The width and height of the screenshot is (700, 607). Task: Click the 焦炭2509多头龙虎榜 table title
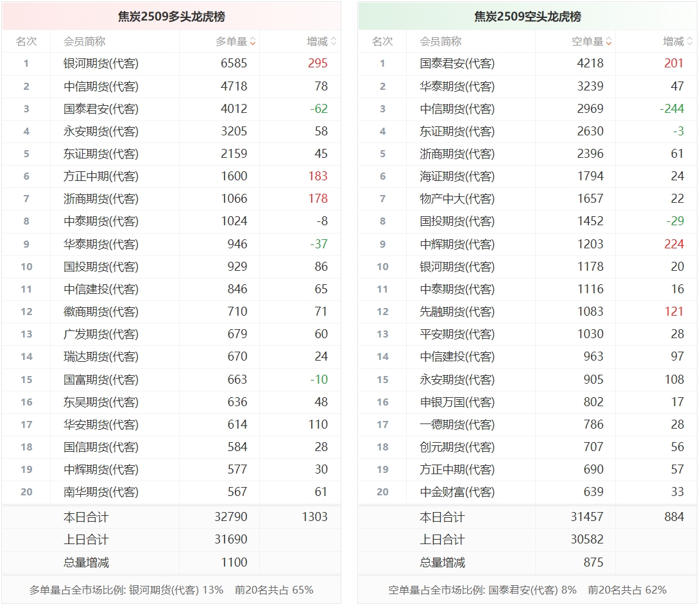click(171, 17)
